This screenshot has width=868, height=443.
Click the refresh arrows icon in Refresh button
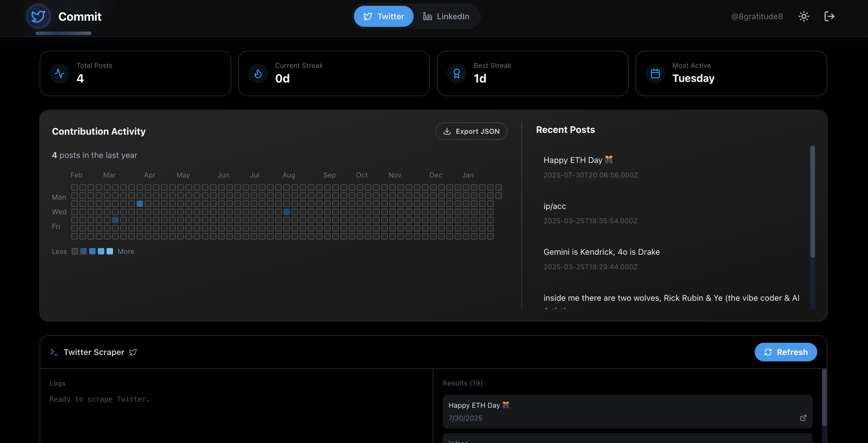tap(768, 352)
